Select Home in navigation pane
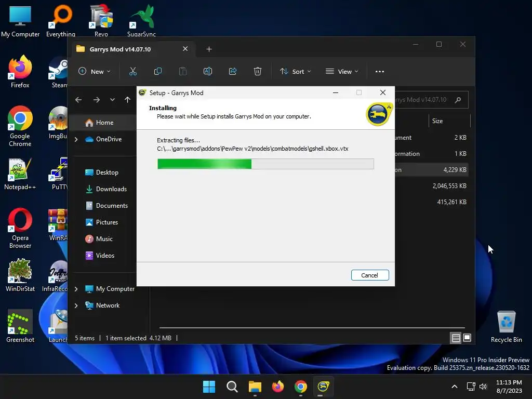This screenshot has width=532, height=399. click(x=104, y=123)
